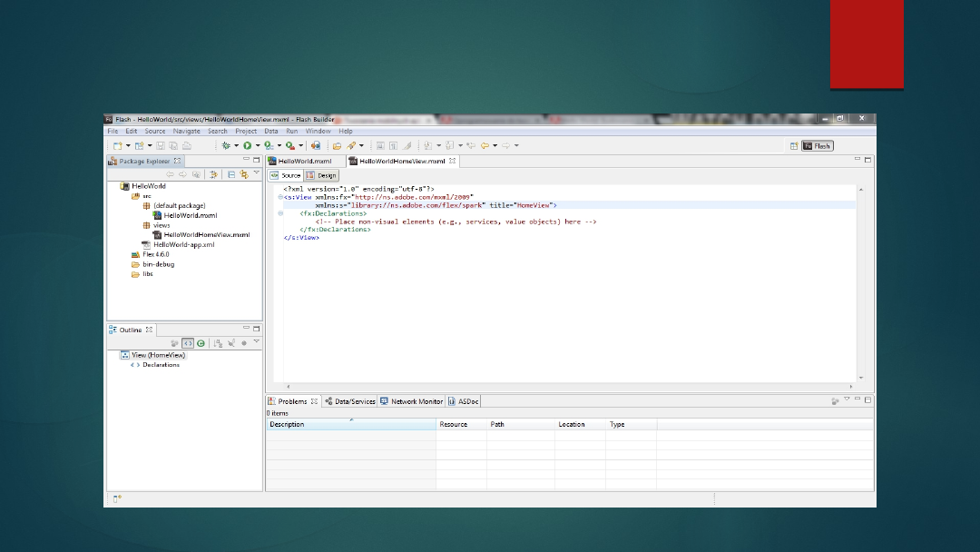Screen dimensions: 980x552
Task: Collapse the fx:Declarations code fold marker
Action: click(x=280, y=213)
